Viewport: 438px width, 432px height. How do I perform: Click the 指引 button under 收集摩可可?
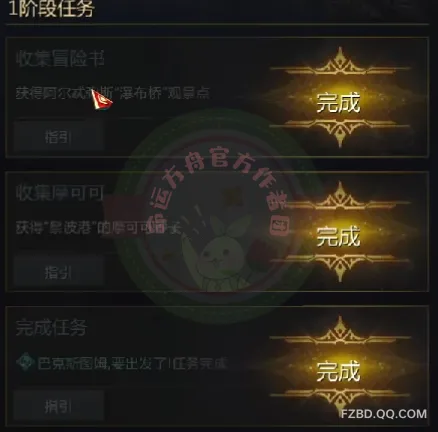[x=59, y=272]
